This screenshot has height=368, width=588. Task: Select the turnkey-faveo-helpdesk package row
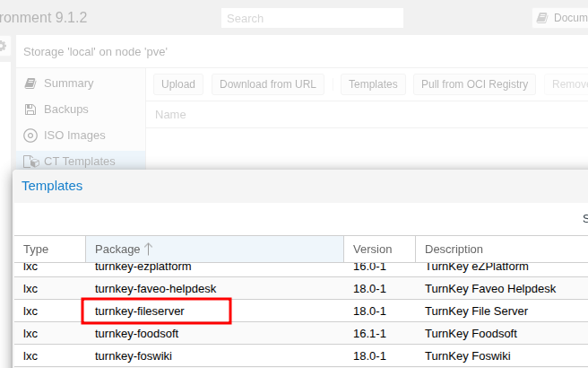pyautogui.click(x=155, y=289)
